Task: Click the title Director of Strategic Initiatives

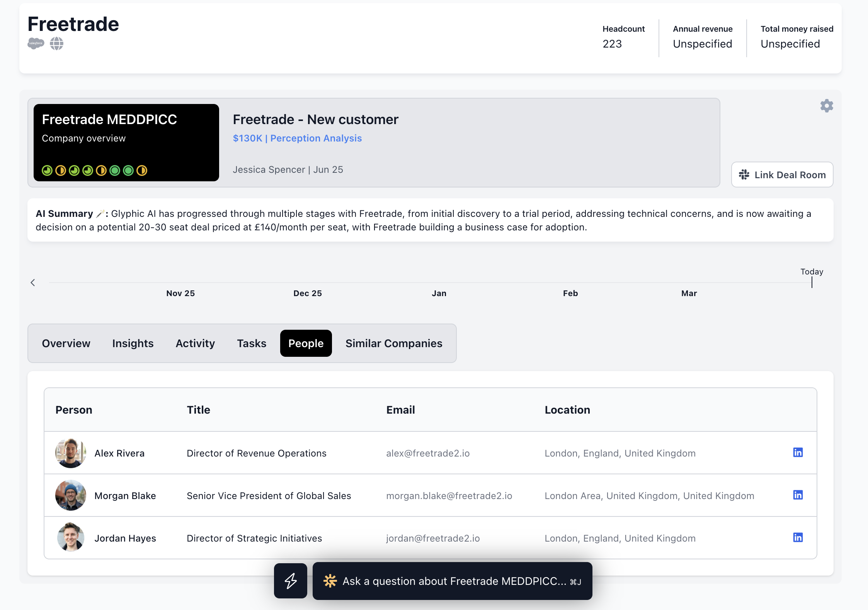Action: click(x=254, y=538)
